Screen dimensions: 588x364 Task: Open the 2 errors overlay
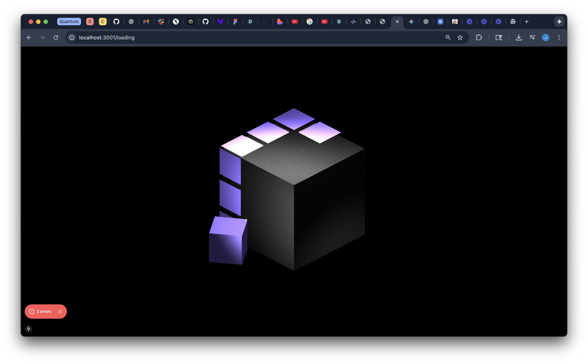41,311
